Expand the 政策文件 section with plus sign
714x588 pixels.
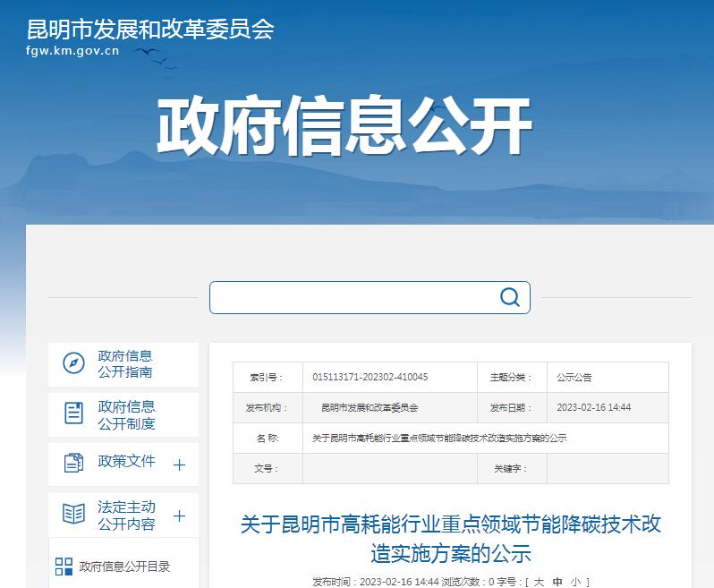coord(179,464)
